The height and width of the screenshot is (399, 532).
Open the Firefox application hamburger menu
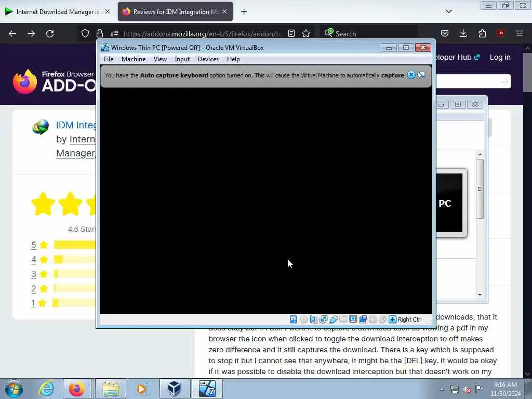[x=520, y=33]
